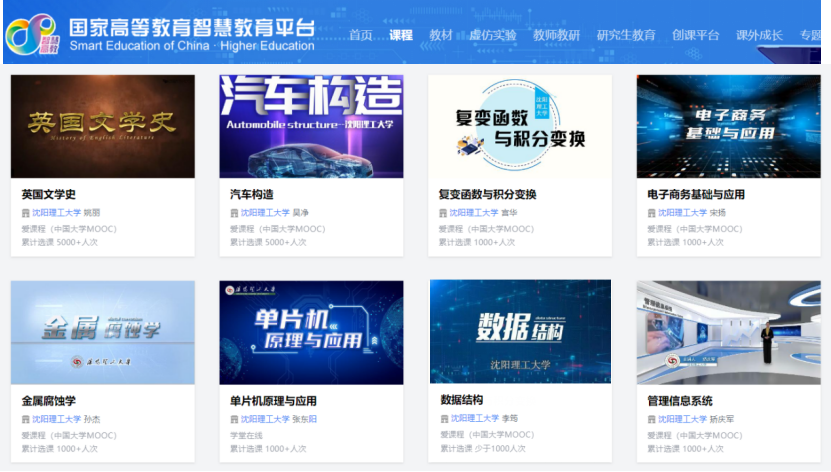Open the 教材 textbooks menu item
The image size is (831, 472).
(440, 35)
